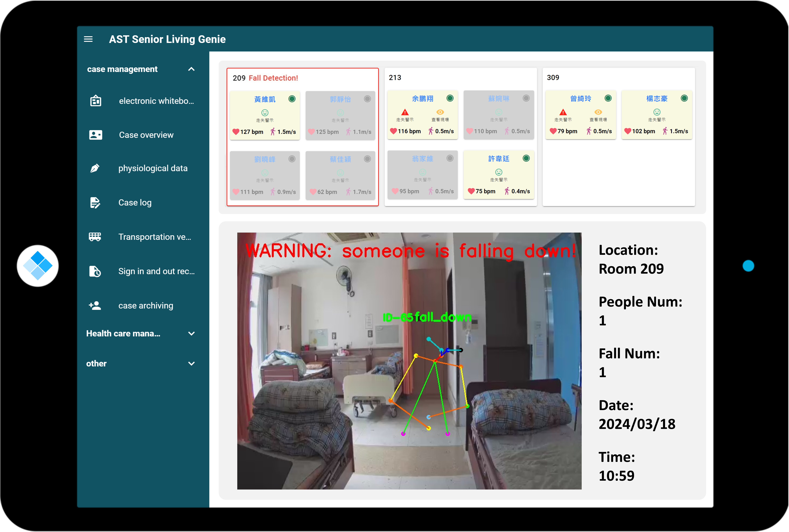The image size is (789, 532).
Task: Click the Fall Detection! alert label
Action: coord(273,78)
